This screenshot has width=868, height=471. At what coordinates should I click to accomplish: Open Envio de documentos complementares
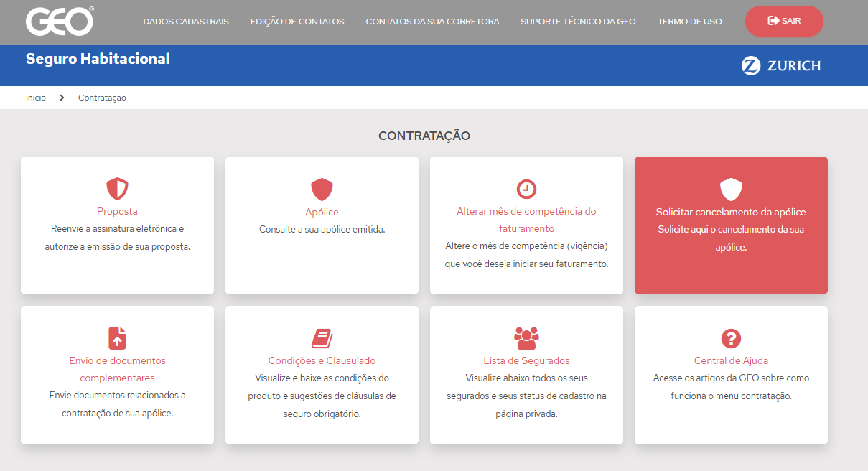(117, 369)
